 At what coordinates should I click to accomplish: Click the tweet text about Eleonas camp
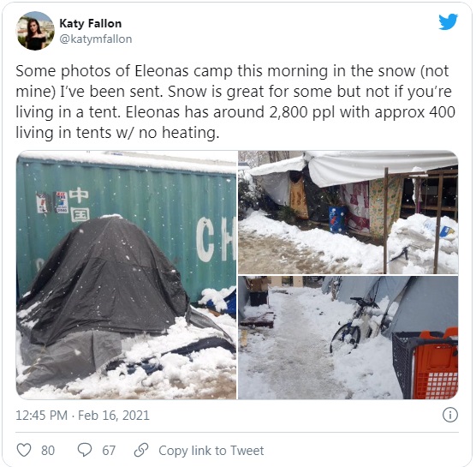(235, 102)
